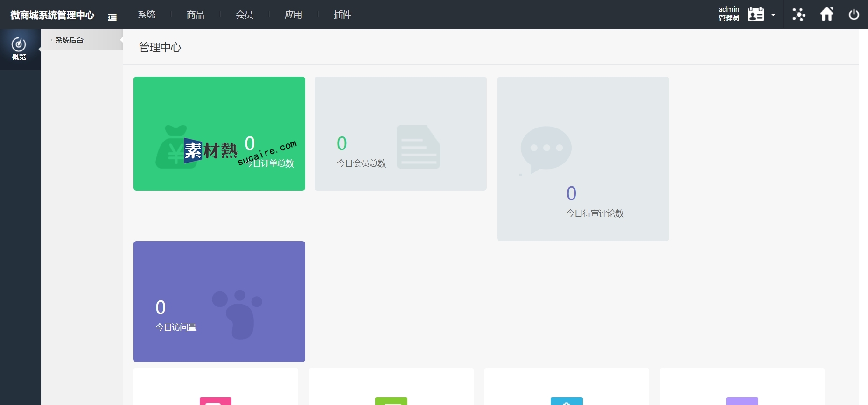The image size is (868, 405).
Task: Open the 系统 top menu
Action: pos(147,14)
